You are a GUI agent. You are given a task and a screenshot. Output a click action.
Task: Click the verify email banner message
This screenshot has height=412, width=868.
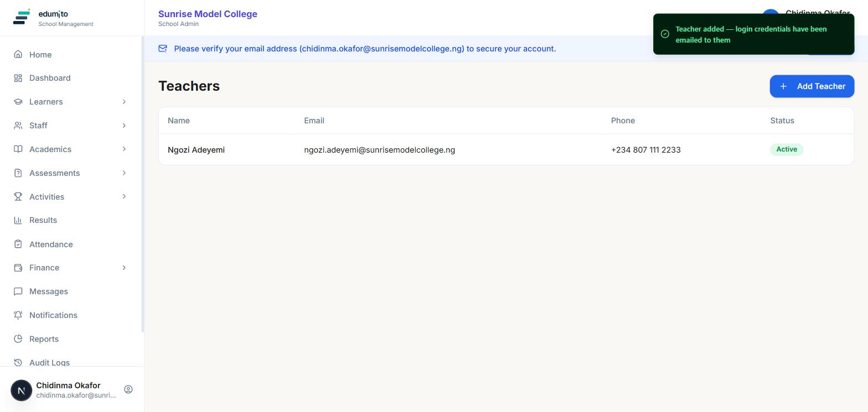(365, 49)
